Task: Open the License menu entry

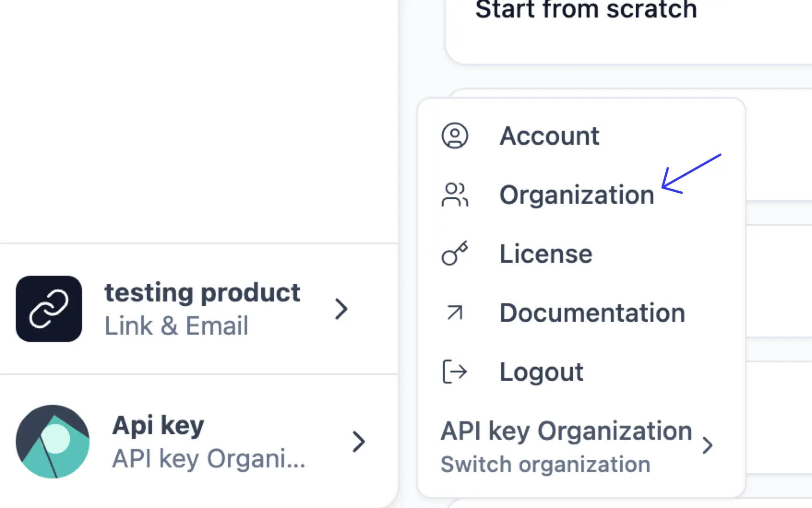Action: 546,254
